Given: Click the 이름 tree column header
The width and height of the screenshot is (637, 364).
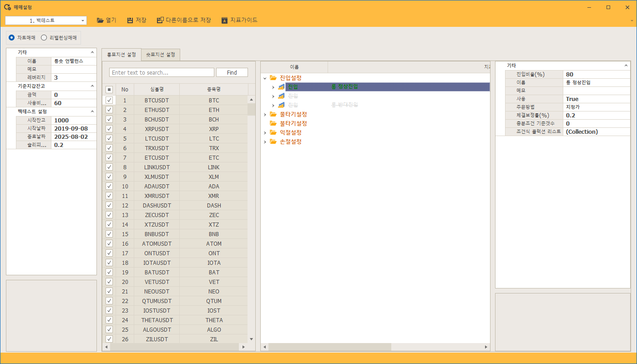Looking at the screenshot, I should [x=294, y=67].
